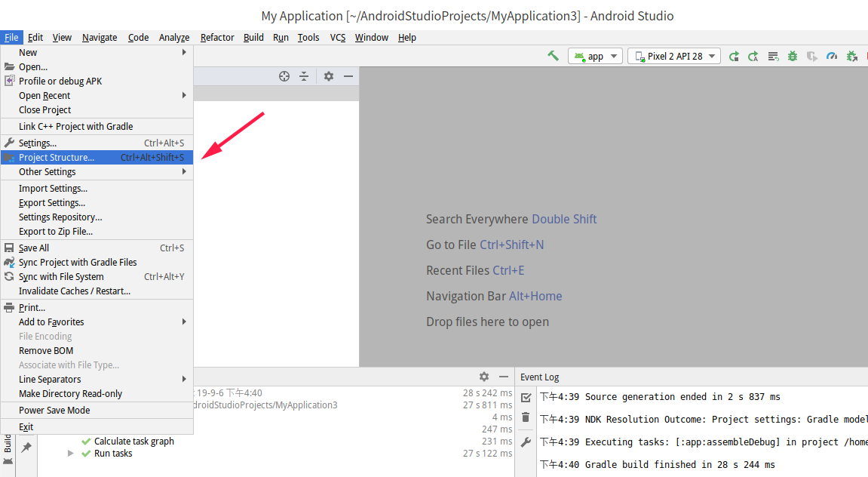The image size is (868, 477).
Task: Open the View menu
Action: click(62, 38)
